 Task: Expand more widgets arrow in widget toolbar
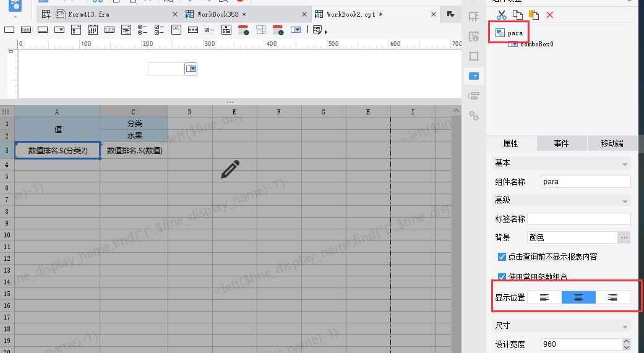coord(325,32)
